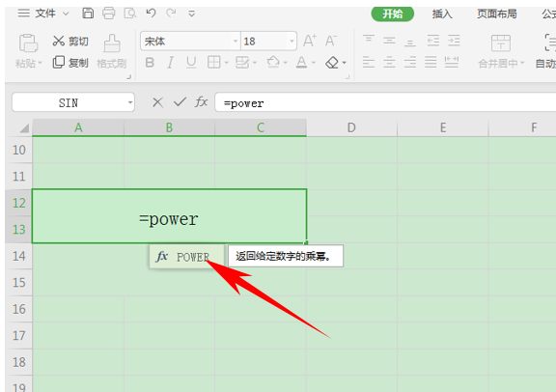Click the decrease font size icon
The image size is (556, 392).
[331, 41]
